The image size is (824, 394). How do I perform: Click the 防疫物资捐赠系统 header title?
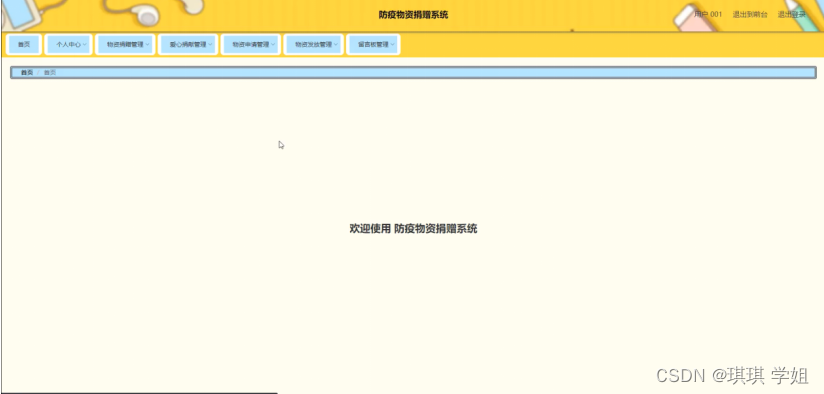coord(414,15)
